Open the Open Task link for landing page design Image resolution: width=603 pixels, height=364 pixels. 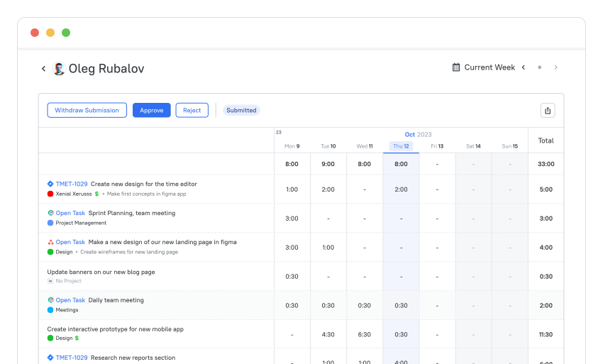pyautogui.click(x=70, y=242)
